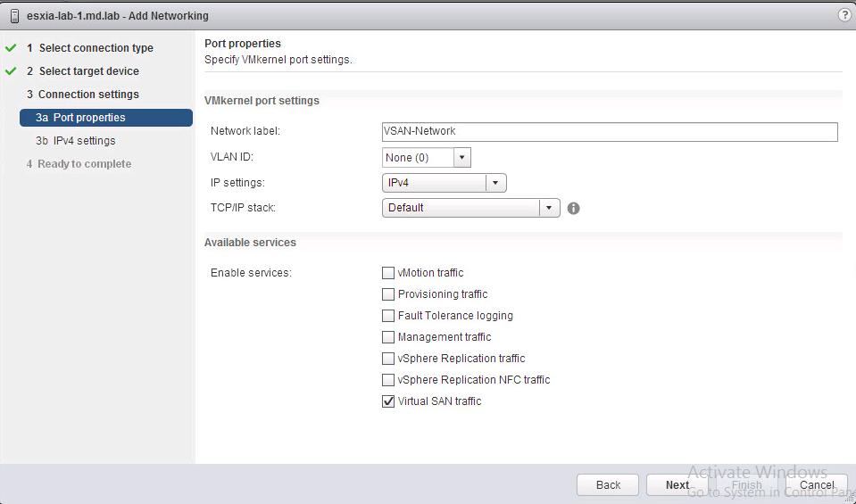Click the Network label text field
This screenshot has height=504, width=856.
pos(610,131)
